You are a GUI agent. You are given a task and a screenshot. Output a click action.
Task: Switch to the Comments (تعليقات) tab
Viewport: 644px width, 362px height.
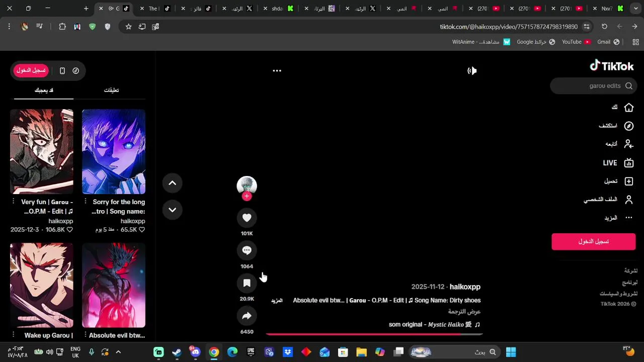[x=111, y=90]
